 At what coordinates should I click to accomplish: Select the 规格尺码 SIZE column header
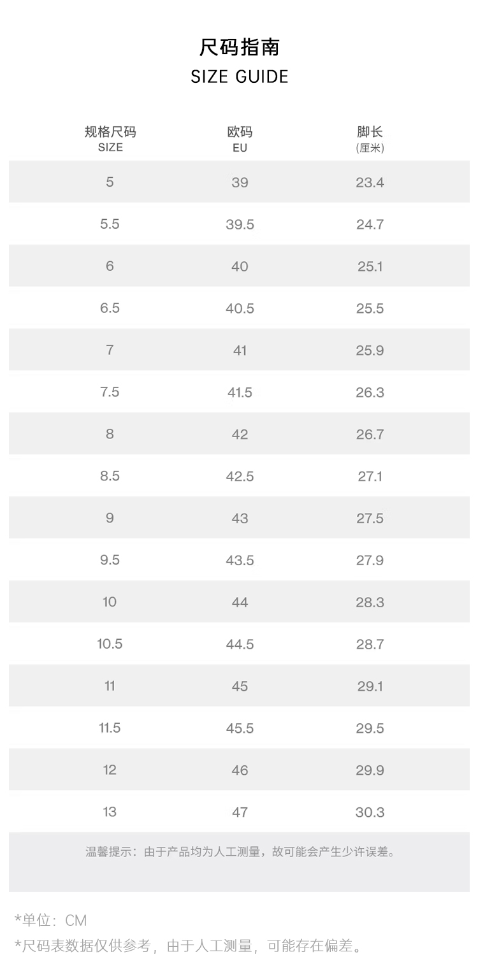[110, 139]
